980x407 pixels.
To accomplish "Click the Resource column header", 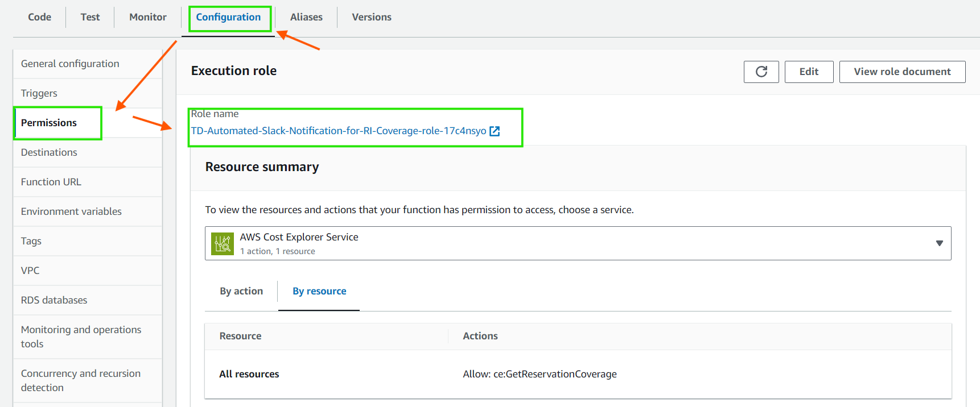I will click(240, 336).
